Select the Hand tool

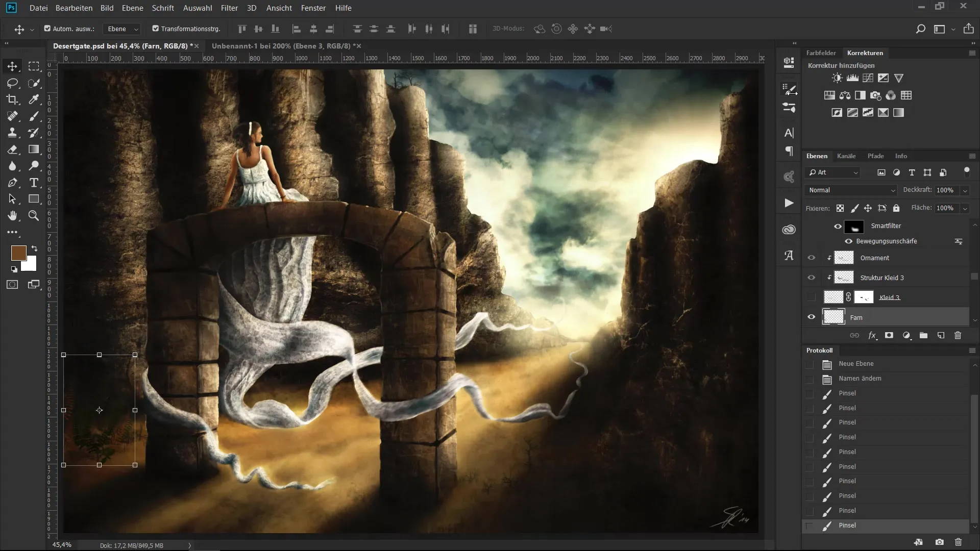point(12,216)
